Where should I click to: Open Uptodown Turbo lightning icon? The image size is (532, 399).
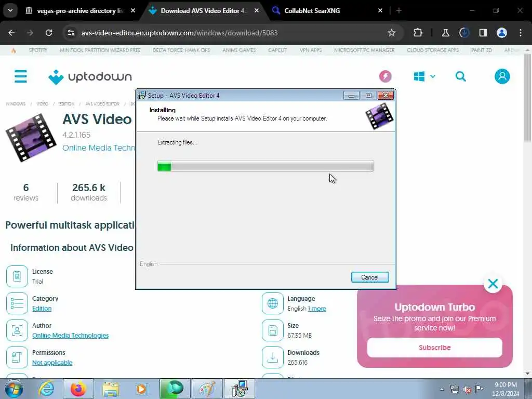385,76
